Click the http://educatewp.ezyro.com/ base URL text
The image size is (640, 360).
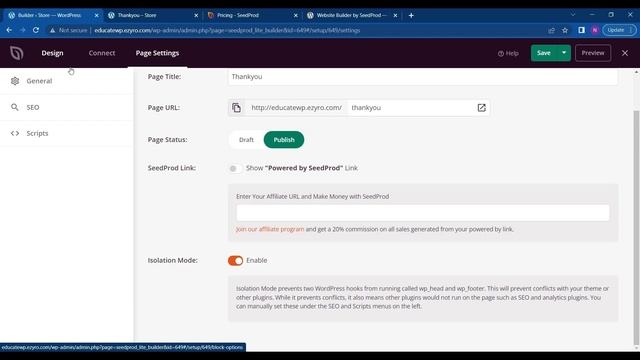click(296, 108)
